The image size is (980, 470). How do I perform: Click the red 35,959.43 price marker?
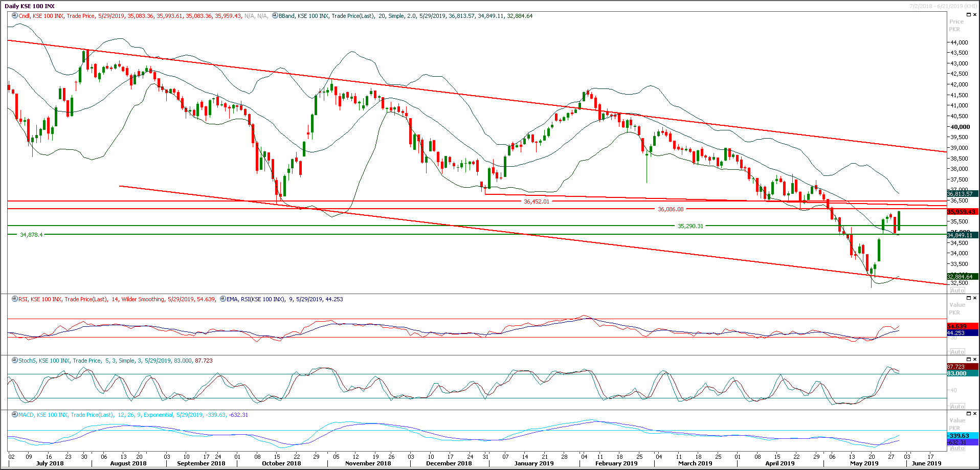(x=960, y=211)
